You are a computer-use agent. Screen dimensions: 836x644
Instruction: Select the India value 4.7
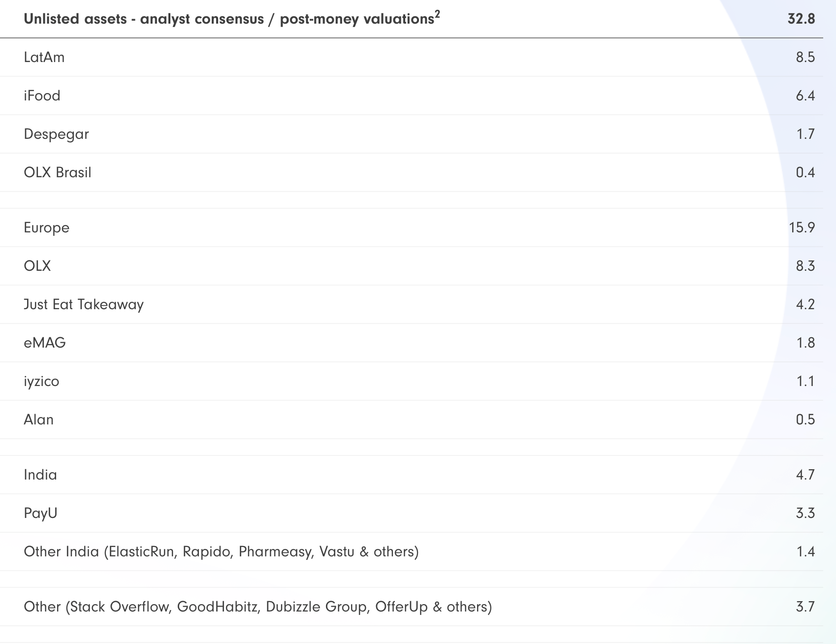pyautogui.click(x=805, y=475)
